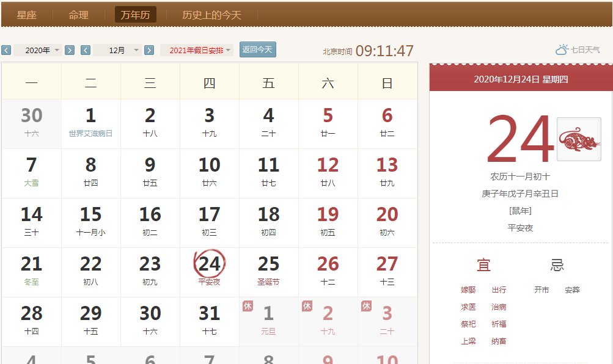The height and width of the screenshot is (364, 613).
Task: Click the rat zodiac image
Action: tap(579, 139)
